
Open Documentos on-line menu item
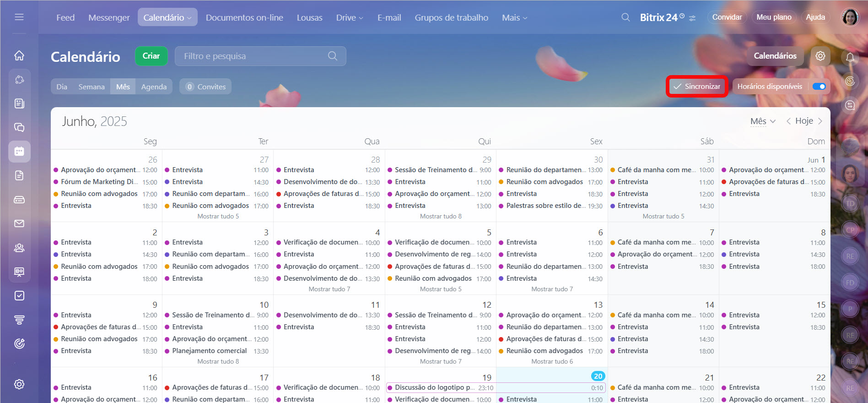pos(244,17)
